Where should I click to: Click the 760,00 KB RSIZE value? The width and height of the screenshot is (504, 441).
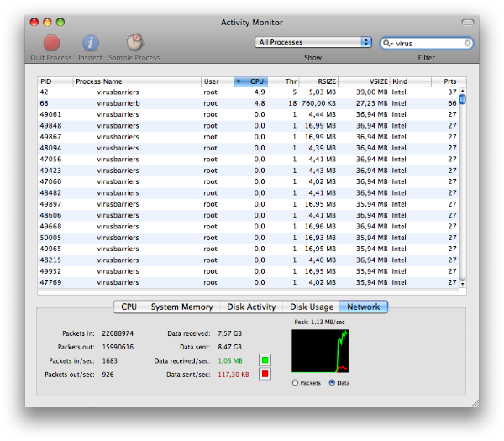318,103
